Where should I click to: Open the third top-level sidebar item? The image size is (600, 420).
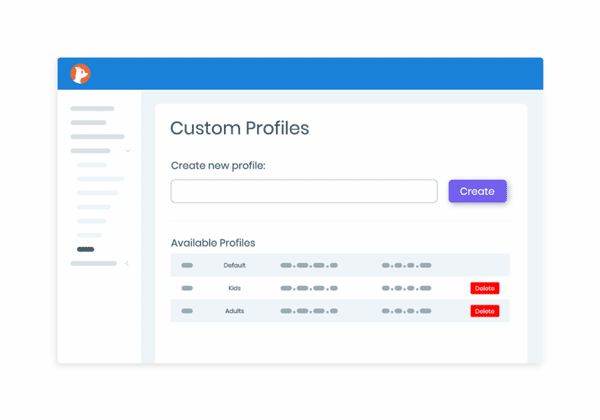click(x=97, y=137)
